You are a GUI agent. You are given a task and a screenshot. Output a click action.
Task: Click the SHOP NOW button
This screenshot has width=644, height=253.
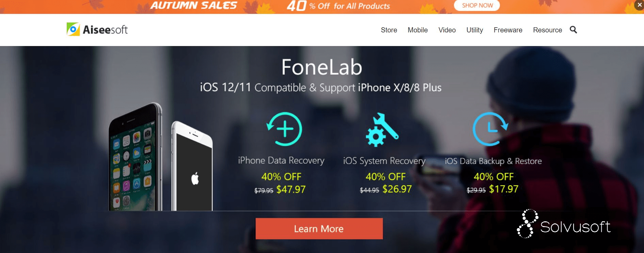click(477, 5)
